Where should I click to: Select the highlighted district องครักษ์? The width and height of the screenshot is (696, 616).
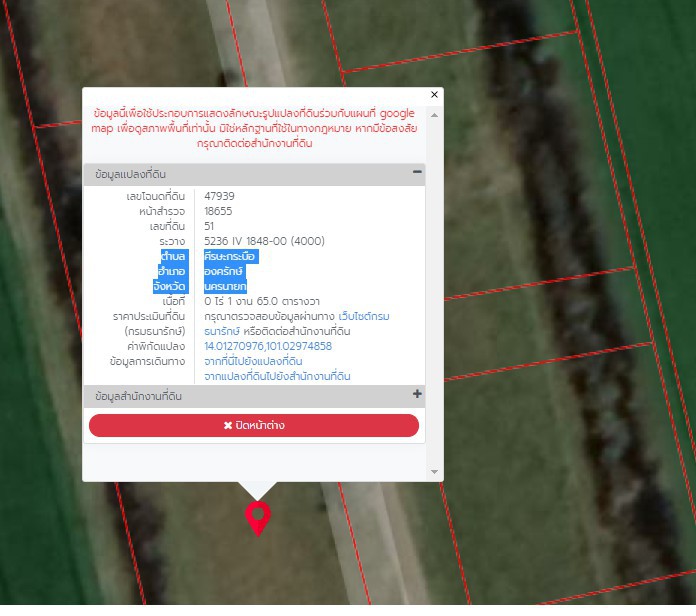pyautogui.click(x=224, y=271)
